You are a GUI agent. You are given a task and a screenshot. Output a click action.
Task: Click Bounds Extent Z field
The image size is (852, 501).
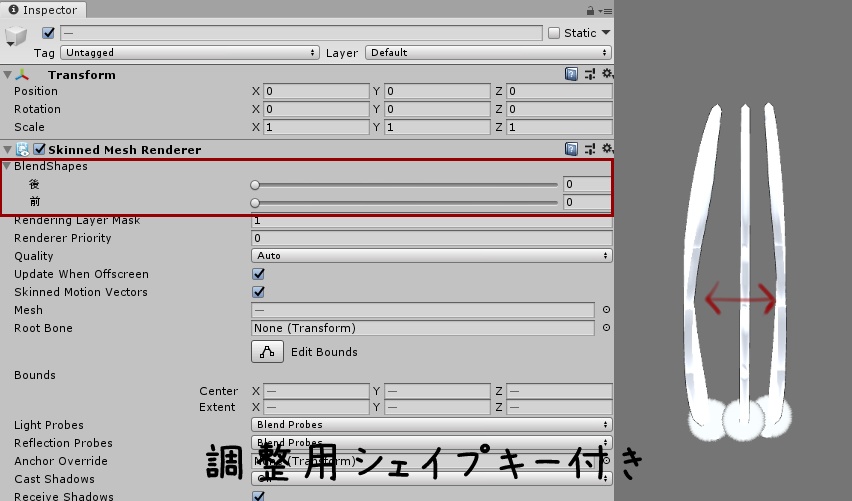tap(559, 407)
